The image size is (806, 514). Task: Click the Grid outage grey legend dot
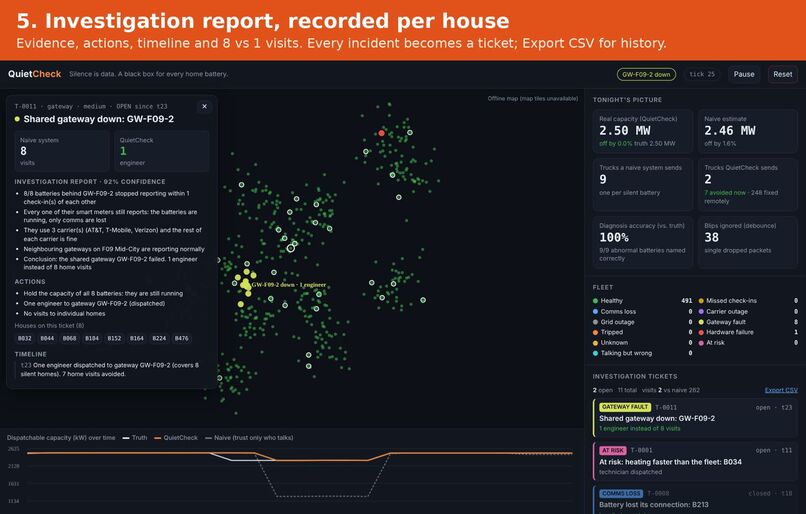pos(596,322)
